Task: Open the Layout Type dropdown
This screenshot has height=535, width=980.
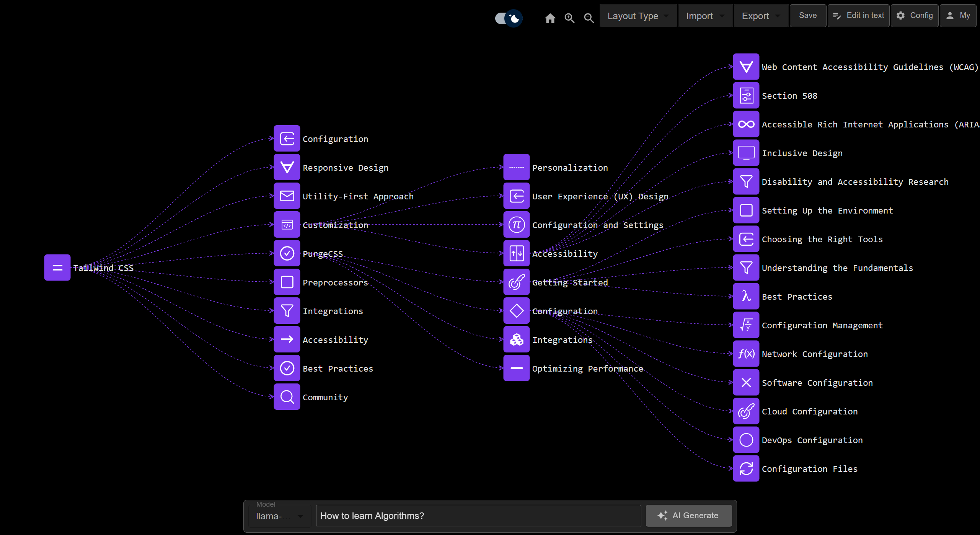Action: coord(638,16)
